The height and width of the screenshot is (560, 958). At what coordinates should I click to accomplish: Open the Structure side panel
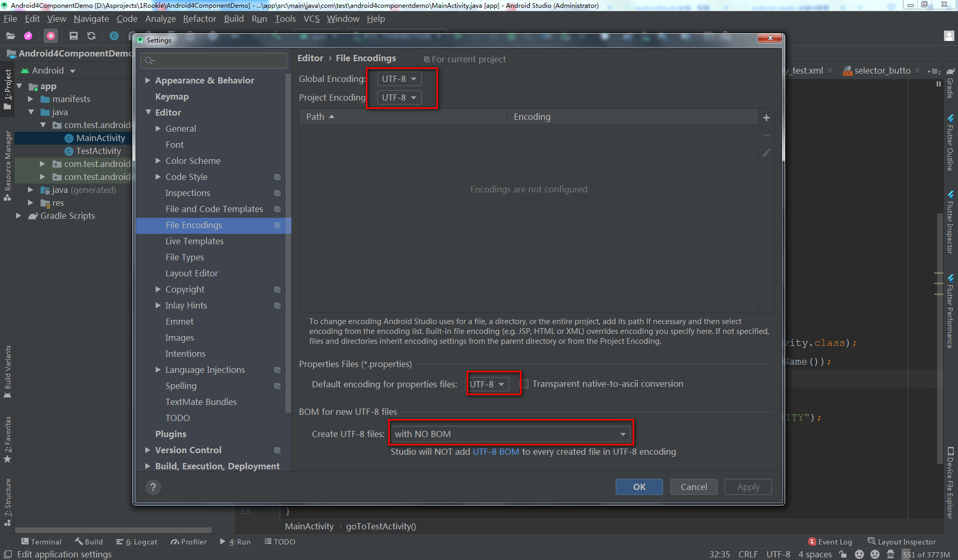[7, 502]
